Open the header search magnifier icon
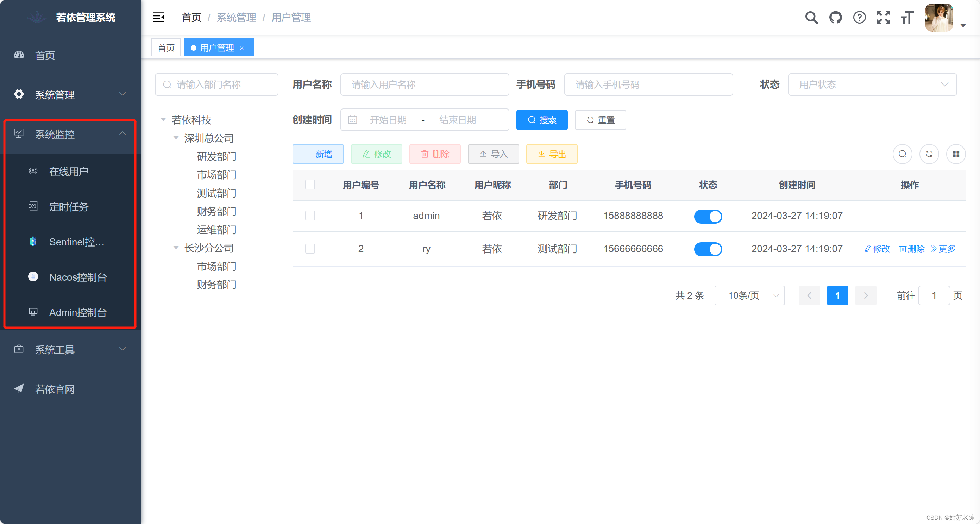The height and width of the screenshot is (524, 980). pos(811,18)
